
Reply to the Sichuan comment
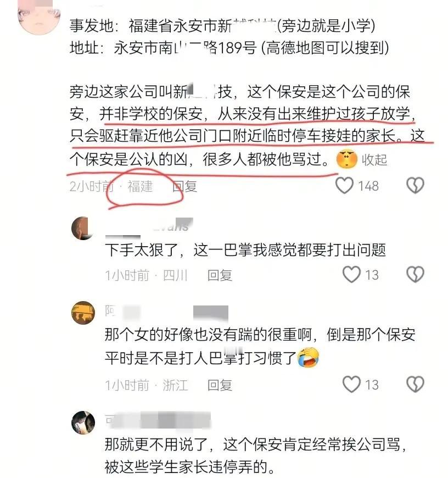coord(220,275)
